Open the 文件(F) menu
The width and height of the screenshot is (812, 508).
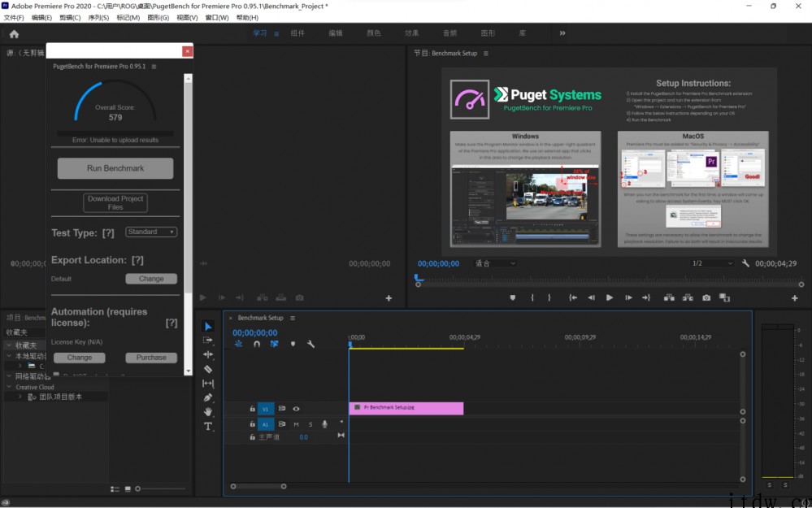click(x=14, y=18)
